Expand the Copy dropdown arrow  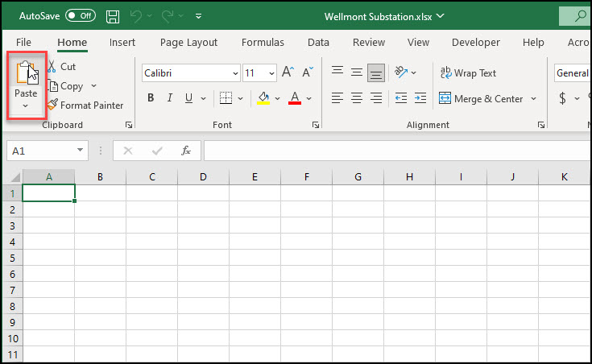[93, 86]
